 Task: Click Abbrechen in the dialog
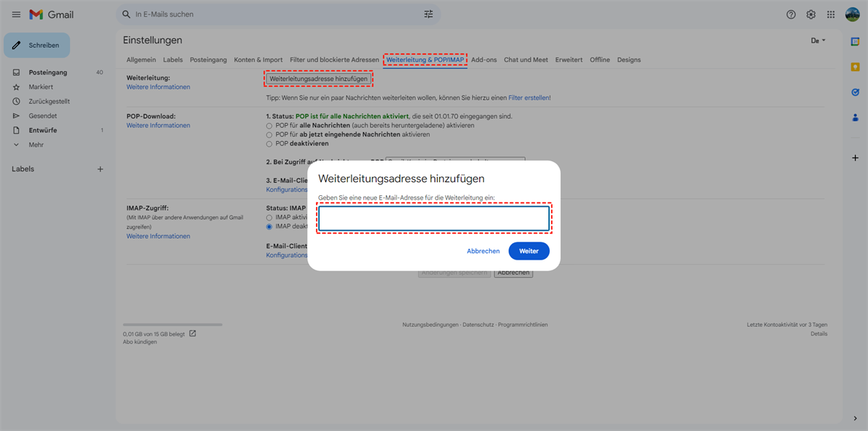tap(483, 251)
